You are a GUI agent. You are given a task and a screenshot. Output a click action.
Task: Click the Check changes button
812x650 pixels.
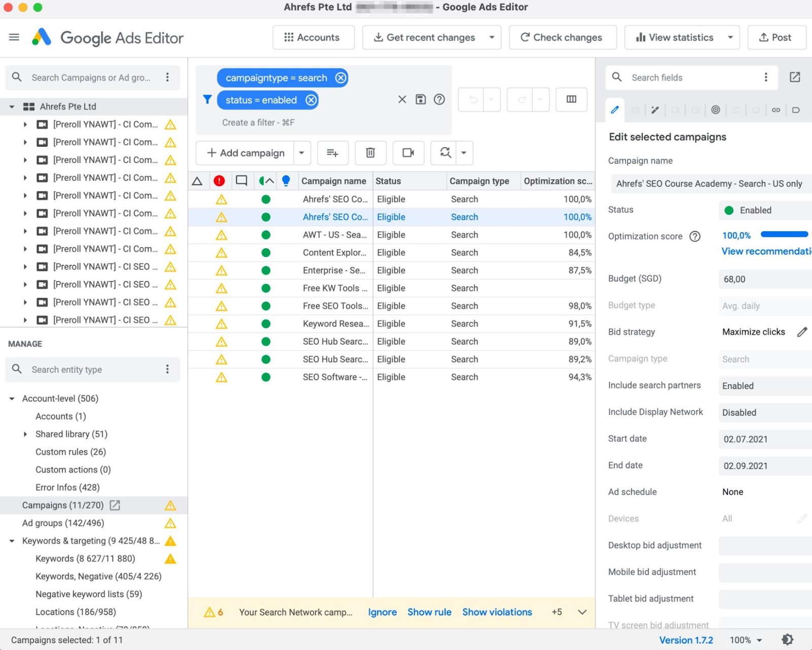[562, 38]
